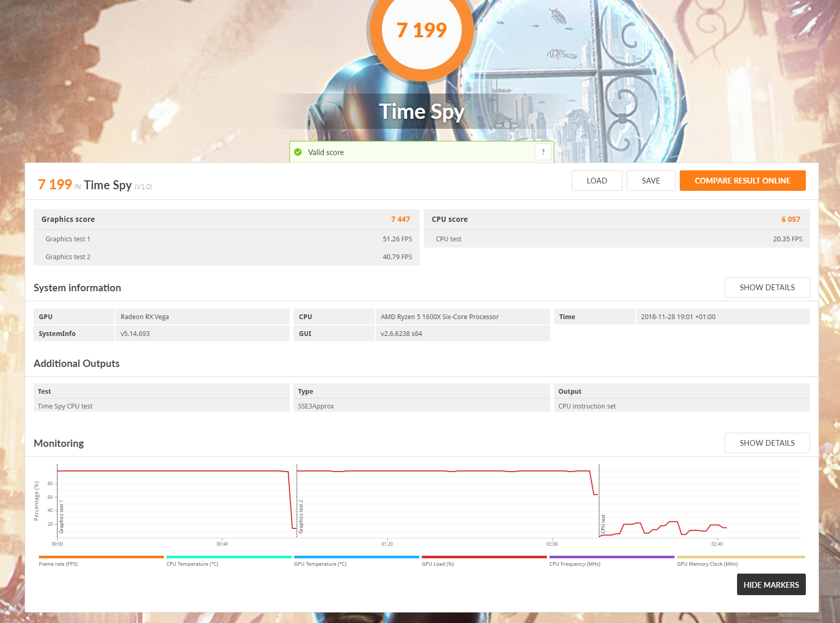Click the Graphics score value 7 447
The width and height of the screenshot is (840, 623).
point(400,219)
